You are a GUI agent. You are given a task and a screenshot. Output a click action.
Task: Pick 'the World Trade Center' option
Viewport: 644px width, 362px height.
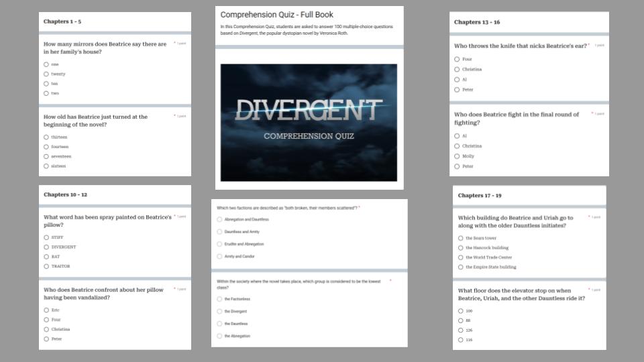[461, 257]
